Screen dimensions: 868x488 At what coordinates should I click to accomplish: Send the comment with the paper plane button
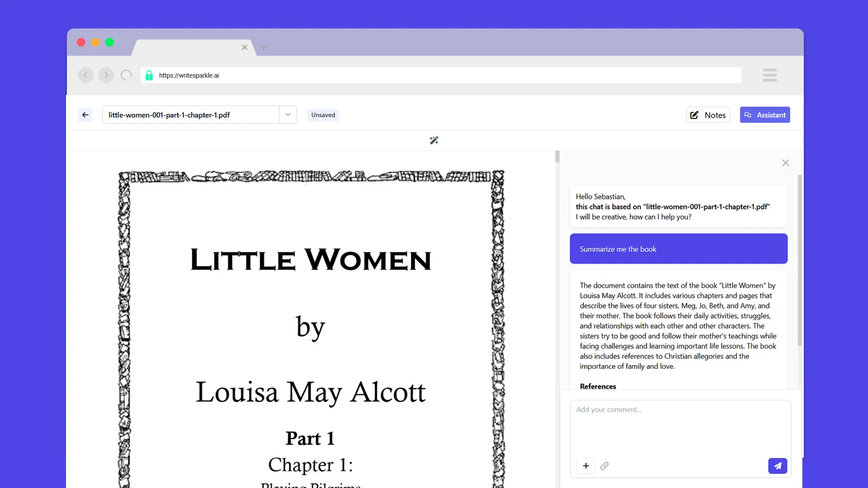(778, 466)
